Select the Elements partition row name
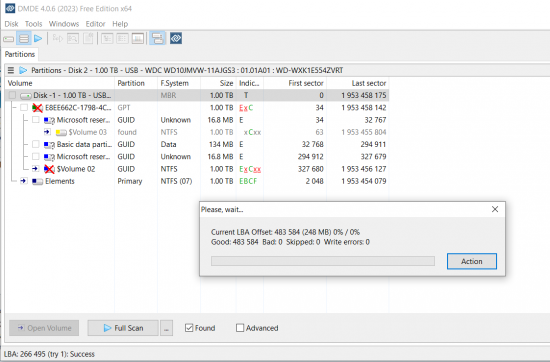Screen dimensions: 550x362 pyautogui.click(x=60, y=181)
